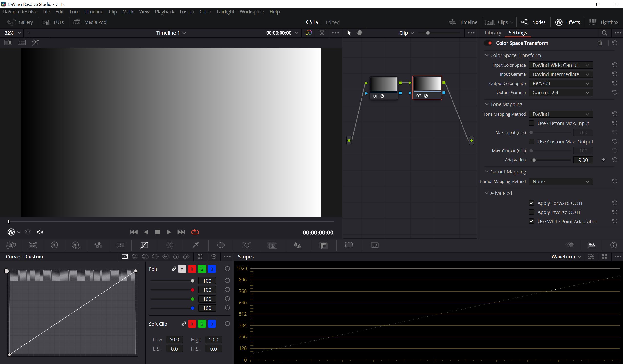623x364 pixels.
Task: Open the Workspace menu
Action: [252, 12]
